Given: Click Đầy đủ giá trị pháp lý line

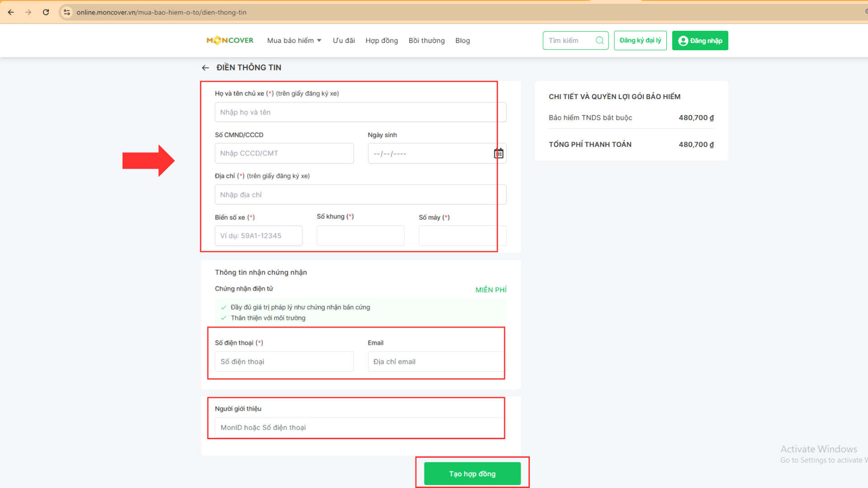Looking at the screenshot, I should click(x=300, y=307).
